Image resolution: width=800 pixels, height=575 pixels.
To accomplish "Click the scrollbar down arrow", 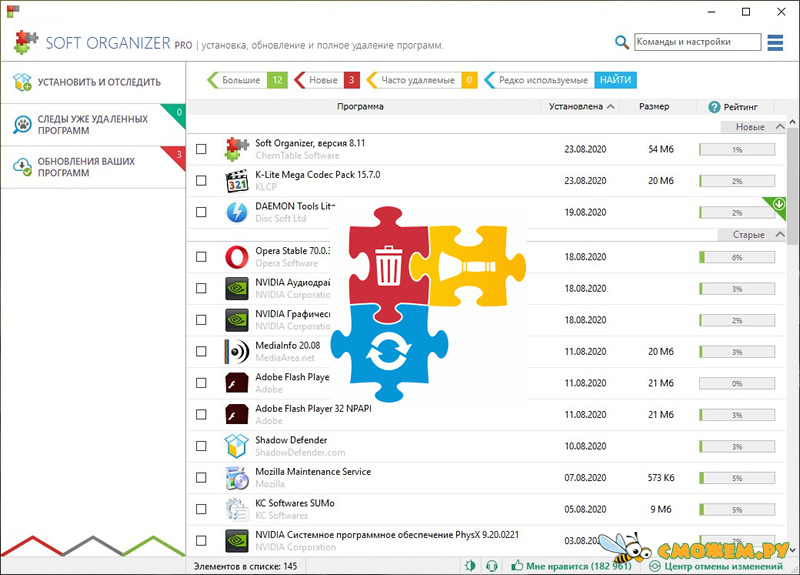I will tap(792, 550).
